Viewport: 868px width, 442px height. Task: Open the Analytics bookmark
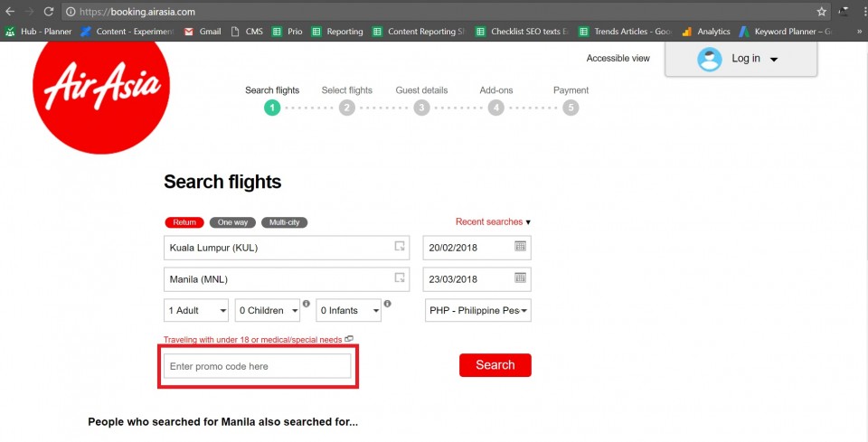tap(706, 32)
